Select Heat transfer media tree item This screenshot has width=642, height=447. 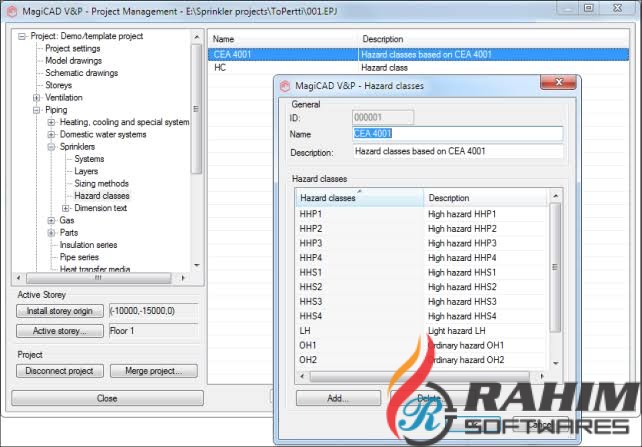coord(95,269)
